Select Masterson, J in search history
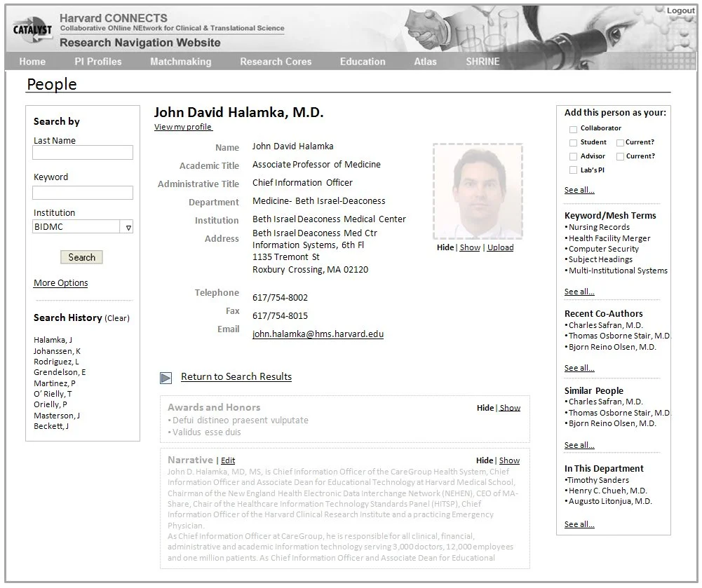 (x=57, y=416)
